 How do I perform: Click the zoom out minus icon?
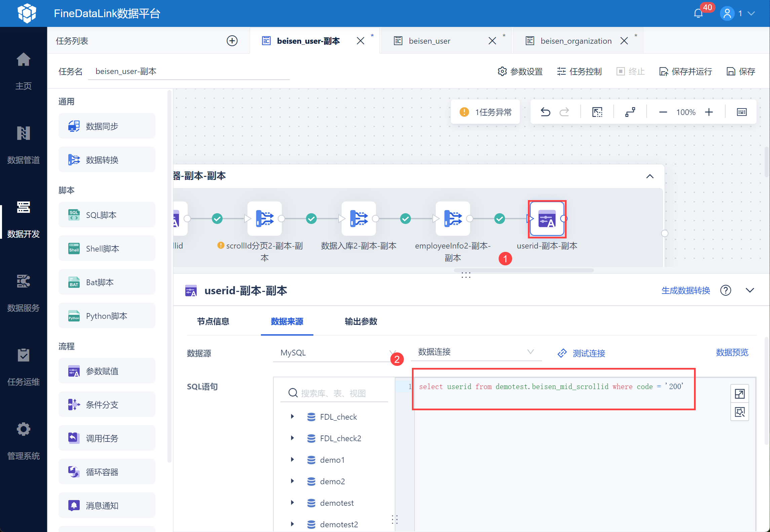663,112
